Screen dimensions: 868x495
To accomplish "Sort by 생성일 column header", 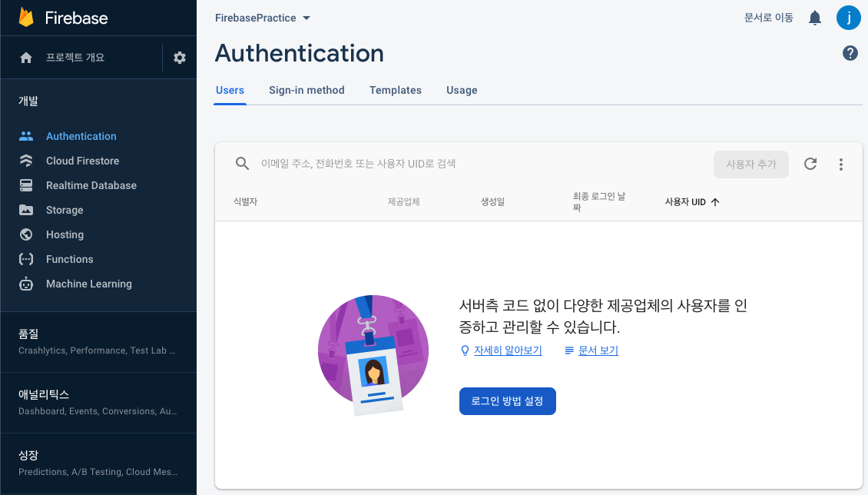I will click(492, 202).
